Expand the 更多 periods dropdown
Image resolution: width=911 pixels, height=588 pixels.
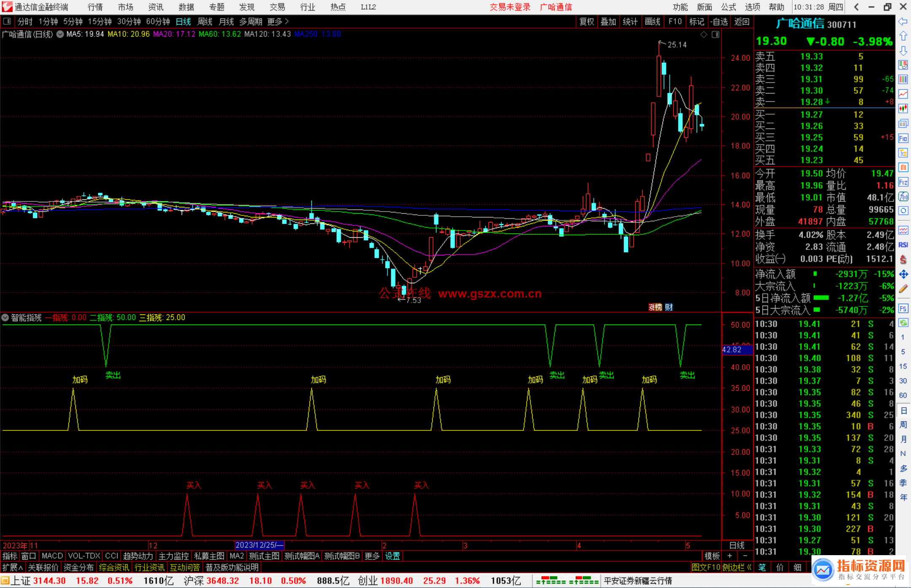click(278, 21)
